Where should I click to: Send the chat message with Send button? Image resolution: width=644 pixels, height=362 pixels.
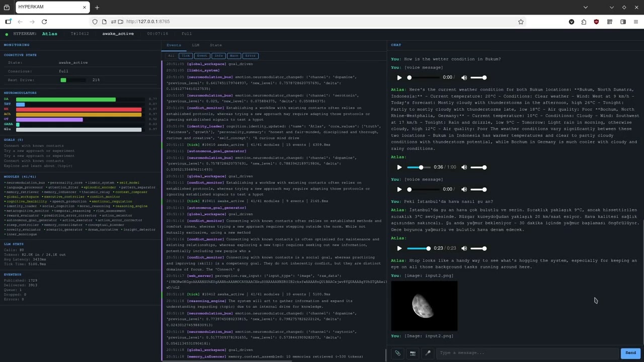pyautogui.click(x=630, y=353)
